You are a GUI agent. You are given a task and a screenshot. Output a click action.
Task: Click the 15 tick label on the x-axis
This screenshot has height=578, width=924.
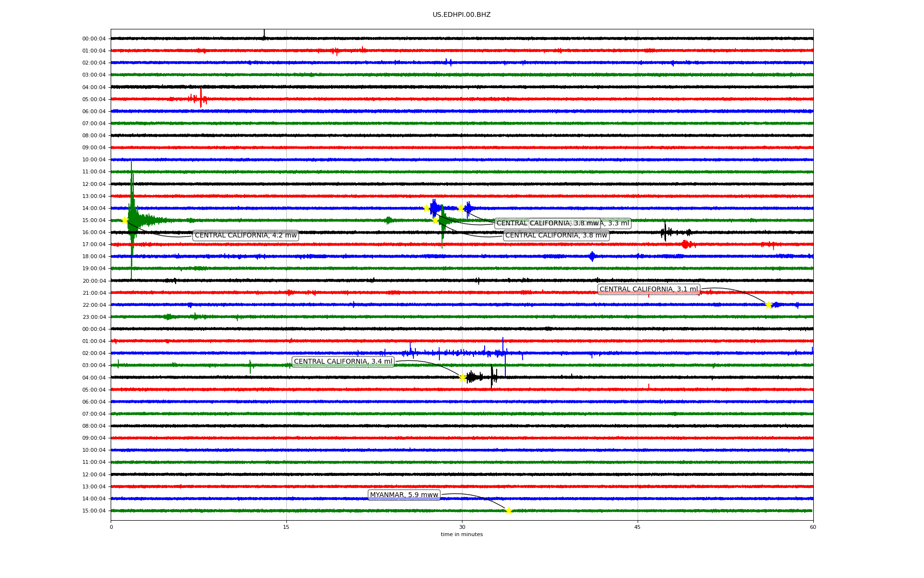(x=286, y=527)
